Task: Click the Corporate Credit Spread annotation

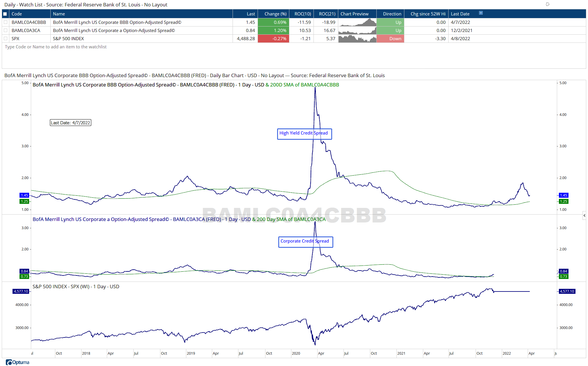Action: tap(305, 242)
